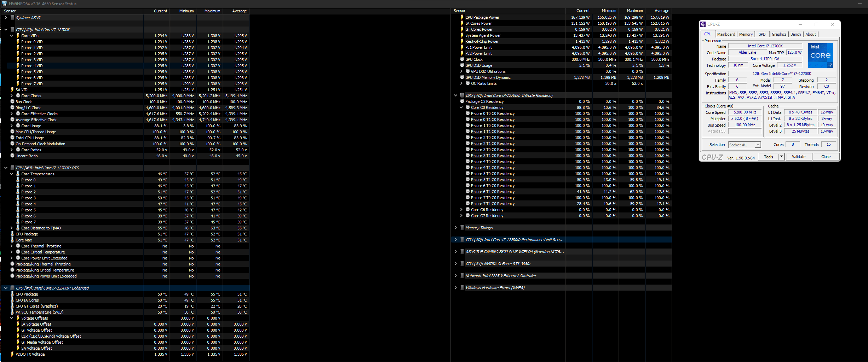
Task: Open the Tools dropdown arrow in CPU-Z
Action: coord(781,157)
